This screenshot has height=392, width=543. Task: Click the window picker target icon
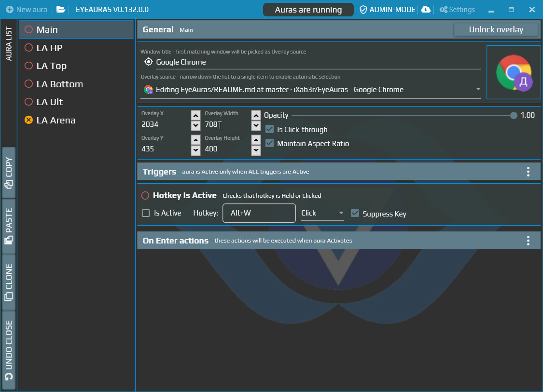(149, 62)
